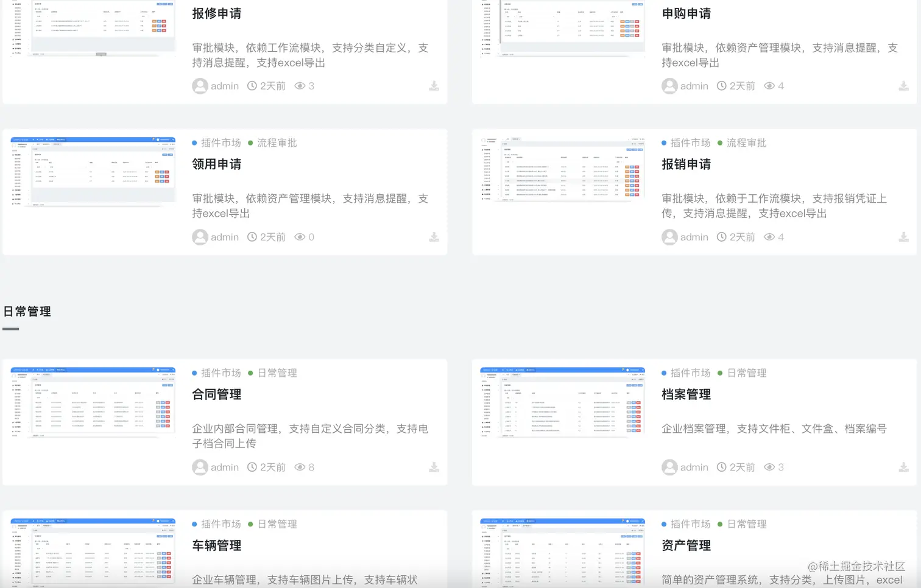Open the 合同管理 screenshot preview
Image resolution: width=921 pixels, height=588 pixels.
coord(93,402)
